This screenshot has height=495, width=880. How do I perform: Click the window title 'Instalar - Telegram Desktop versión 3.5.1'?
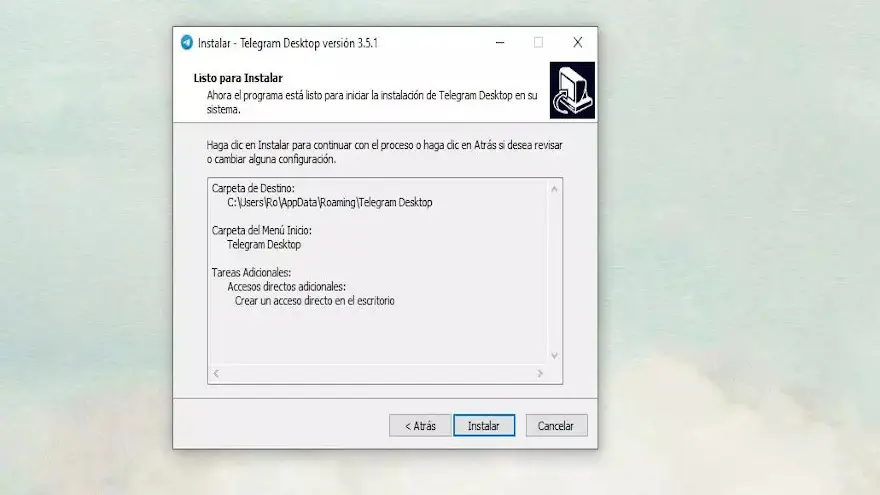click(288, 43)
